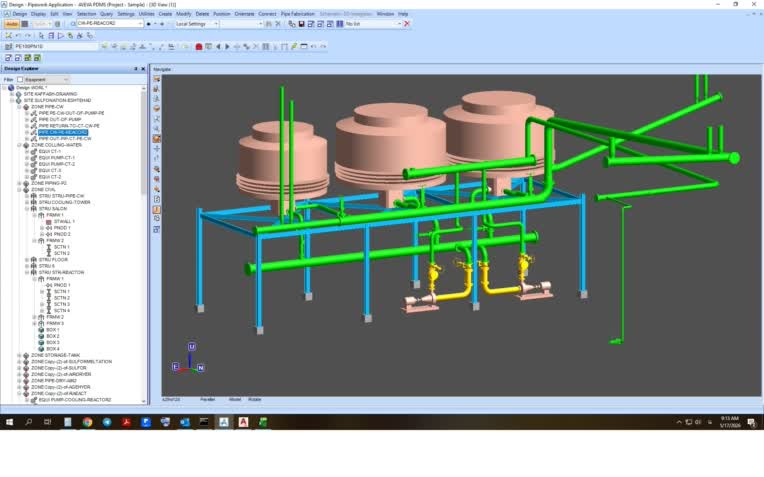This screenshot has height=477, width=764.
Task: Click the red stop icon in pipework toolbar
Action: tap(199, 47)
